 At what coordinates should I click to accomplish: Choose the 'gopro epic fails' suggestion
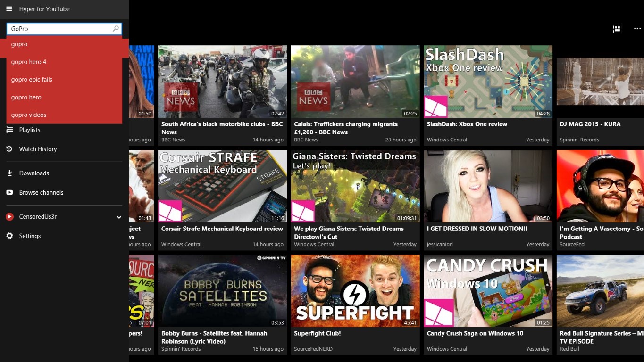[32, 80]
